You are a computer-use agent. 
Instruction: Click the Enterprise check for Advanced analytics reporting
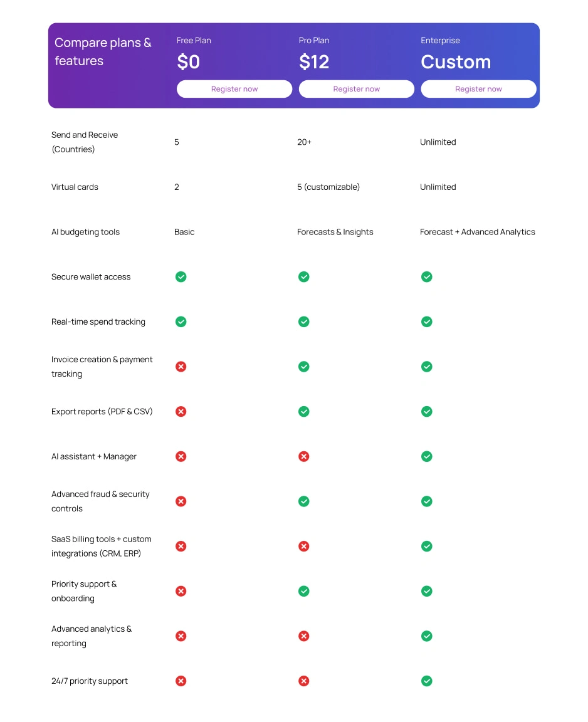pos(427,636)
